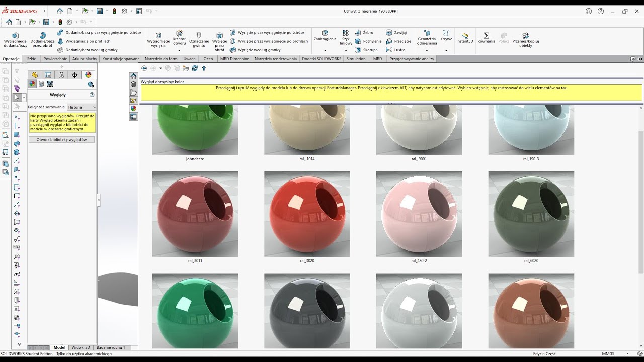Open Geometria odniesienia tool
644x362 pixels.
[x=427, y=38]
